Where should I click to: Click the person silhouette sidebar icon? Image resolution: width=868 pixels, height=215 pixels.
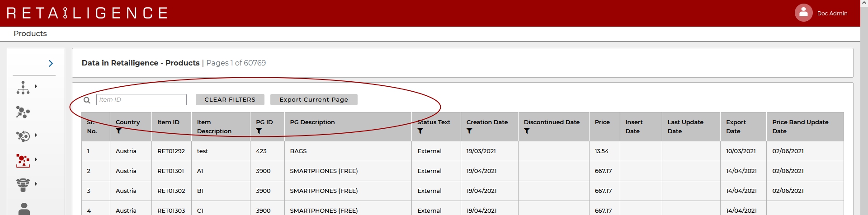[x=24, y=209]
